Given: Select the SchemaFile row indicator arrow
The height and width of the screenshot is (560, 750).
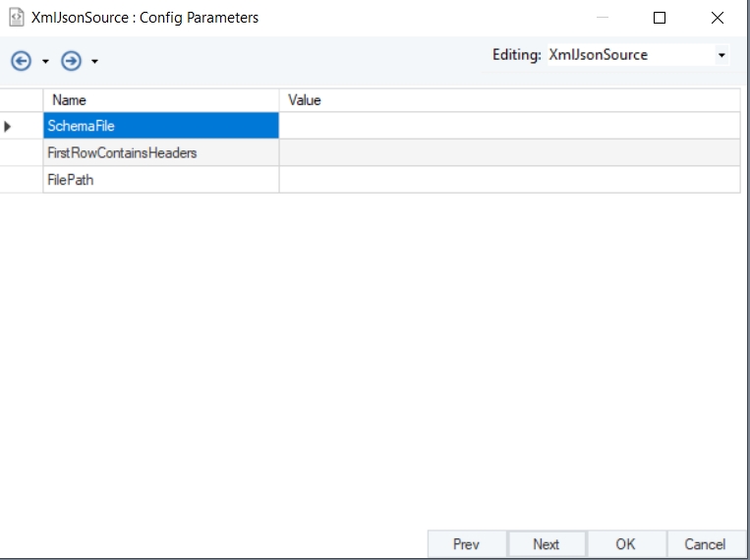Looking at the screenshot, I should (10, 126).
